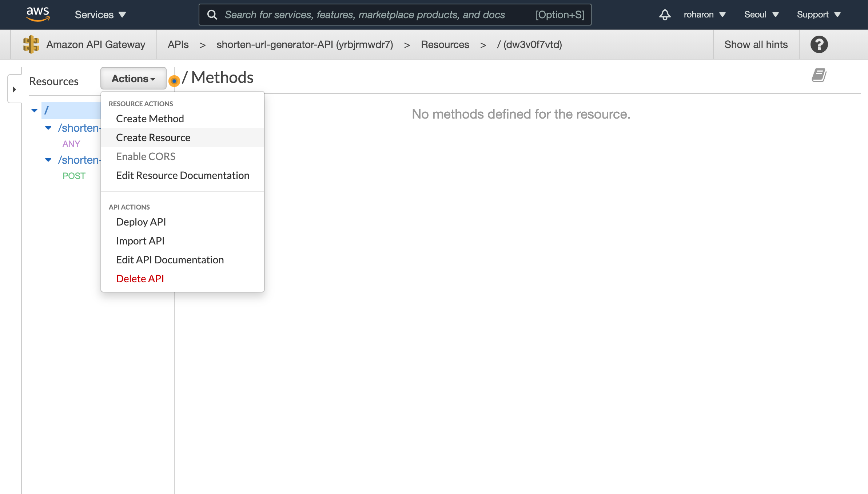Click the Amazon API Gateway logo icon

(x=31, y=44)
